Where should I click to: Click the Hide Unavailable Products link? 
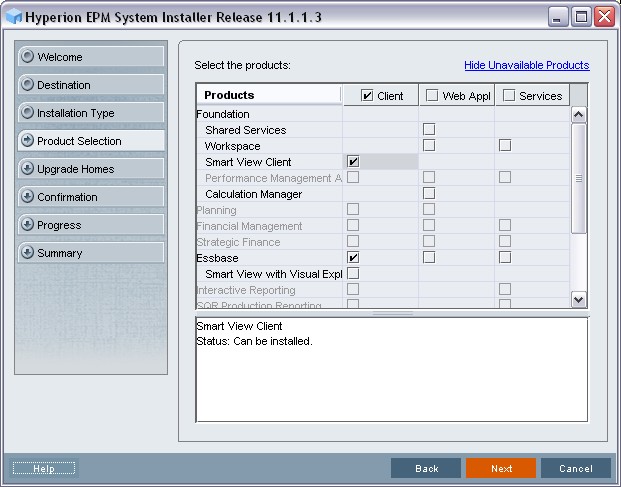click(527, 65)
